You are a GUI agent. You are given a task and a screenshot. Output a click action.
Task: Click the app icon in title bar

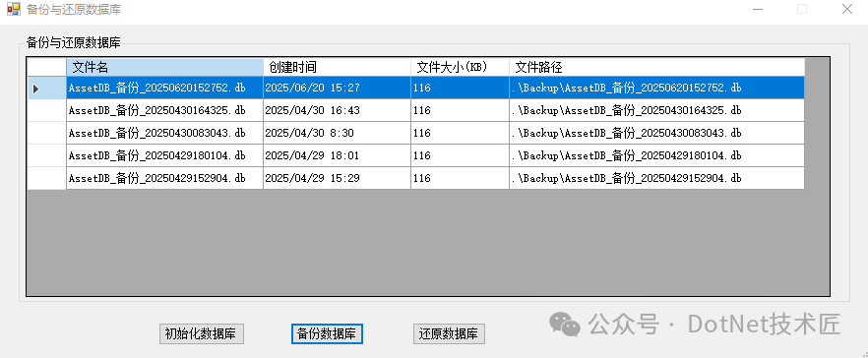[x=14, y=9]
